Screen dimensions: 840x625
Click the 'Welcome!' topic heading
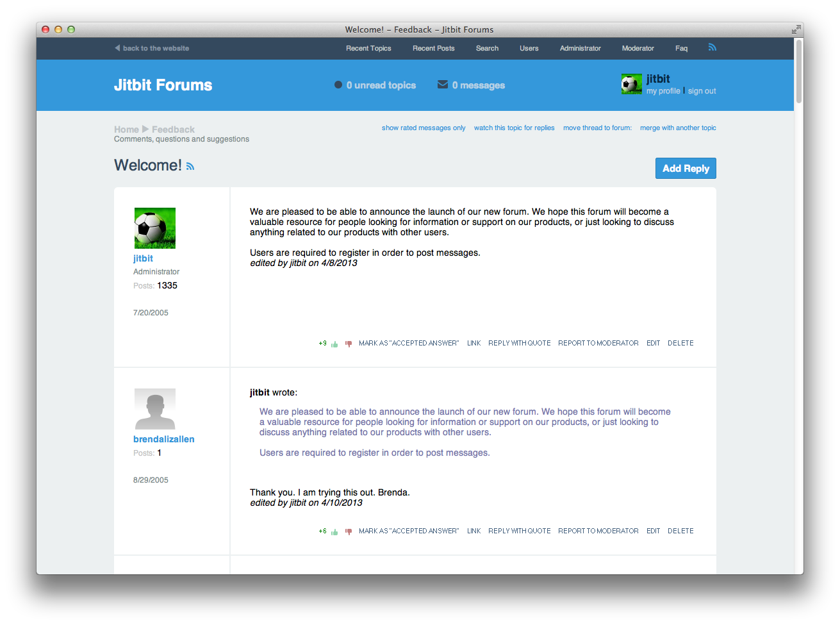click(x=148, y=165)
